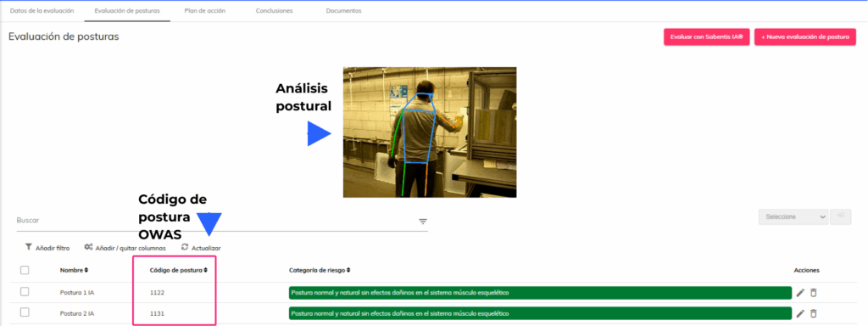Check the Postura 1 IA row checkbox

(25, 292)
